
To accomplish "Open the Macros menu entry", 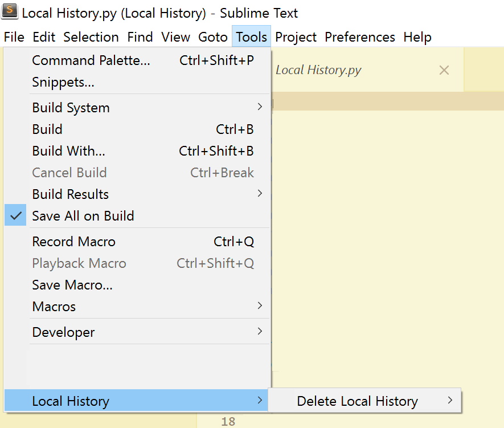I will (137, 307).
